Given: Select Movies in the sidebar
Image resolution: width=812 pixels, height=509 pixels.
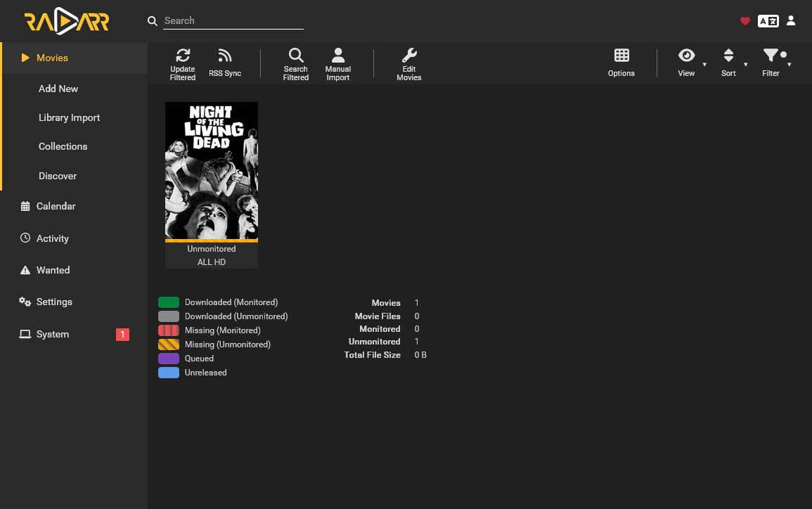Looking at the screenshot, I should tap(75, 58).
